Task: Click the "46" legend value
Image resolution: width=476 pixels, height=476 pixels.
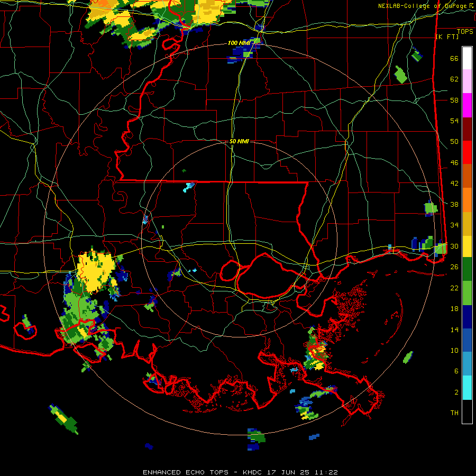Action: tap(454, 163)
